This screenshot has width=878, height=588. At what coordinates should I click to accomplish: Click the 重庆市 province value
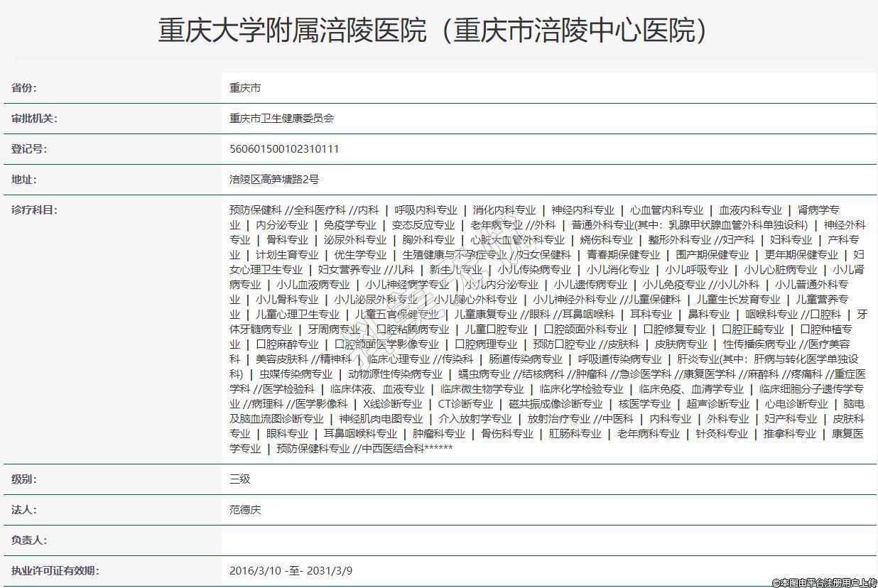tap(245, 88)
